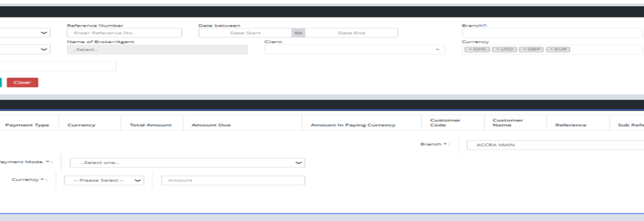Open the Client dropdown list
Viewport: 644px width, 221px height.
[x=354, y=50]
